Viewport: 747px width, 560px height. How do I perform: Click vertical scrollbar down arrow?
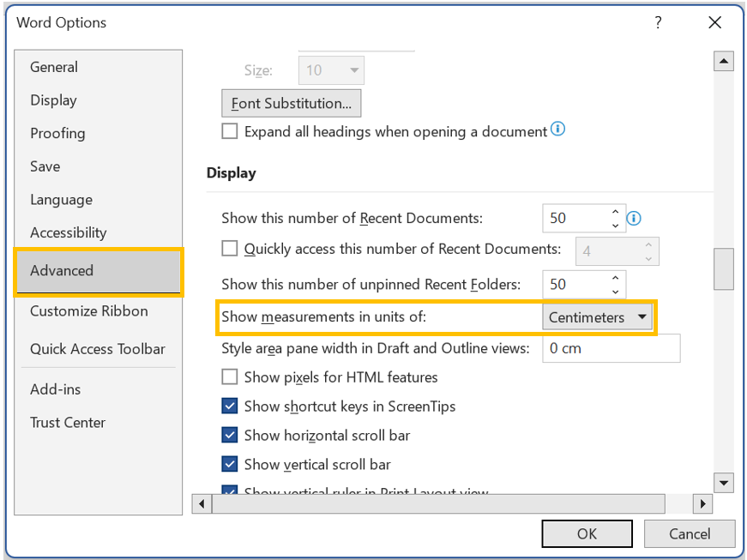pos(724,483)
